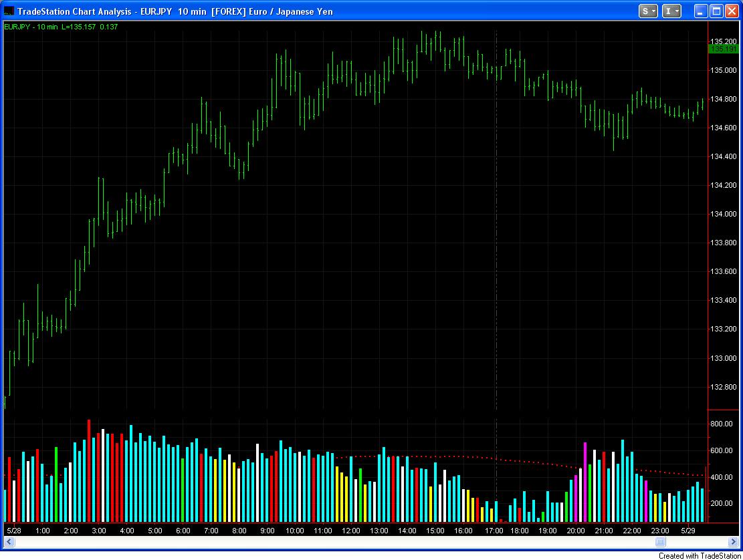Click the EURJPY - 10 min status line
Image resolution: width=743 pixels, height=560 pixels.
pos(61,27)
